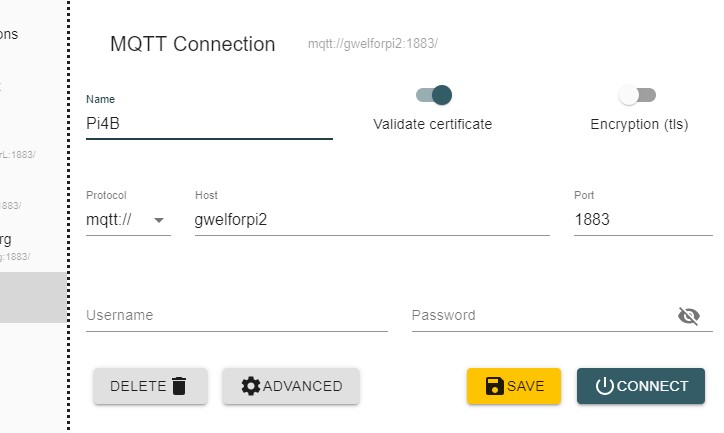Click the power icon on Connect
724x433 pixels.
point(604,386)
